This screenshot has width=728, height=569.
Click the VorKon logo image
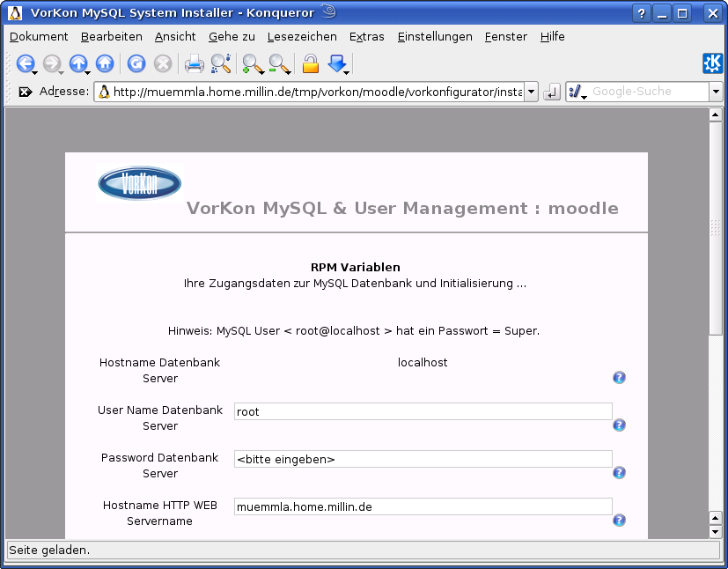tap(140, 183)
